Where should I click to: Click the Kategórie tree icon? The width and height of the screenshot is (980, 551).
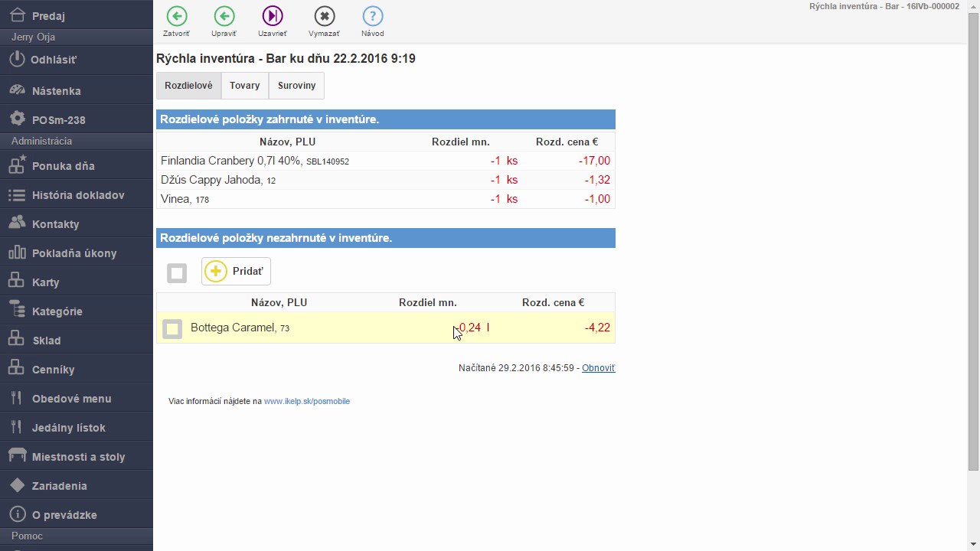point(17,310)
